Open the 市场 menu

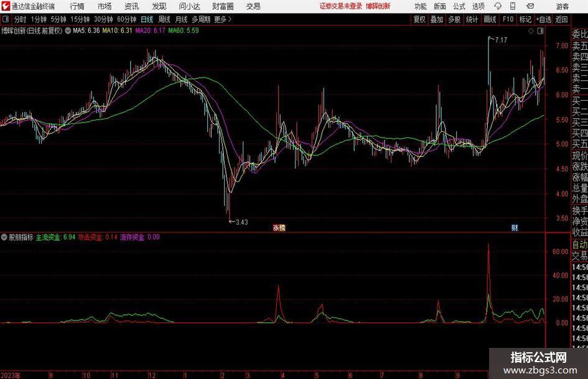pyautogui.click(x=105, y=6)
